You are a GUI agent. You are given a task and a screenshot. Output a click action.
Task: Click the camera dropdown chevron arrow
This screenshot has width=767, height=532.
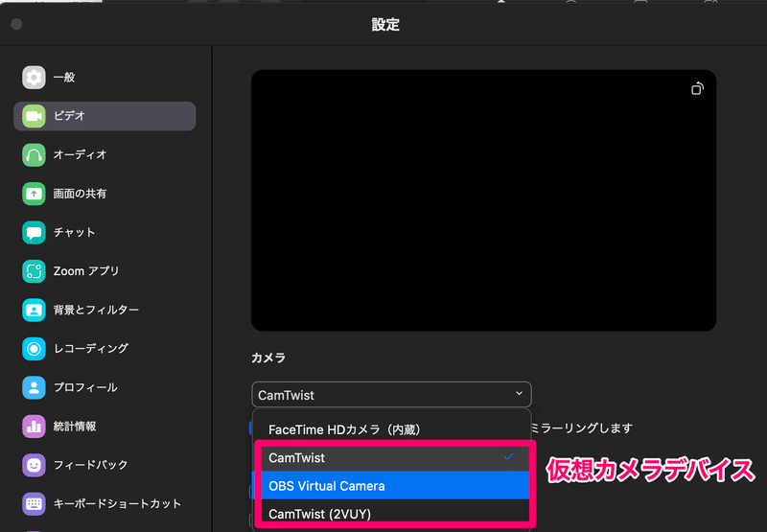point(519,394)
